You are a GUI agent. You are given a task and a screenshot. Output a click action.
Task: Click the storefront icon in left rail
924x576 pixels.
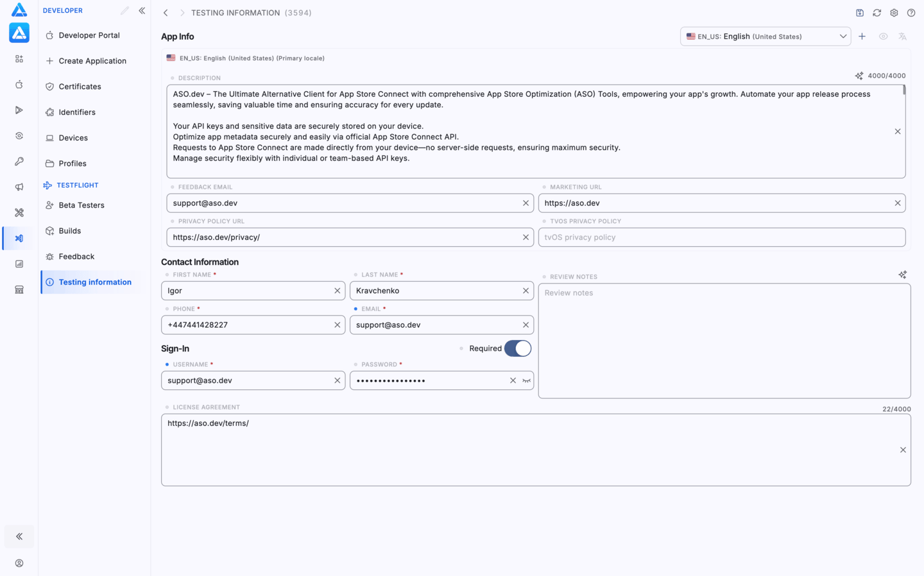click(19, 290)
